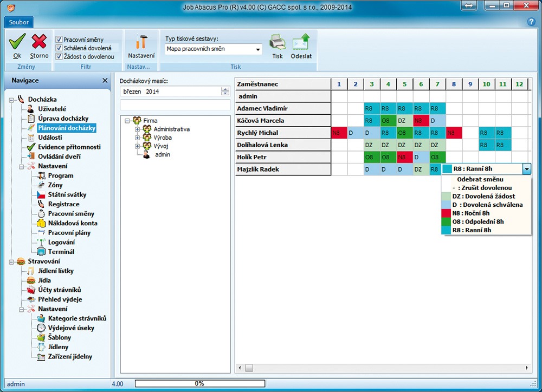The width and height of the screenshot is (542, 392).
Task: Open Jídelní lístky item
Action: pos(56,271)
